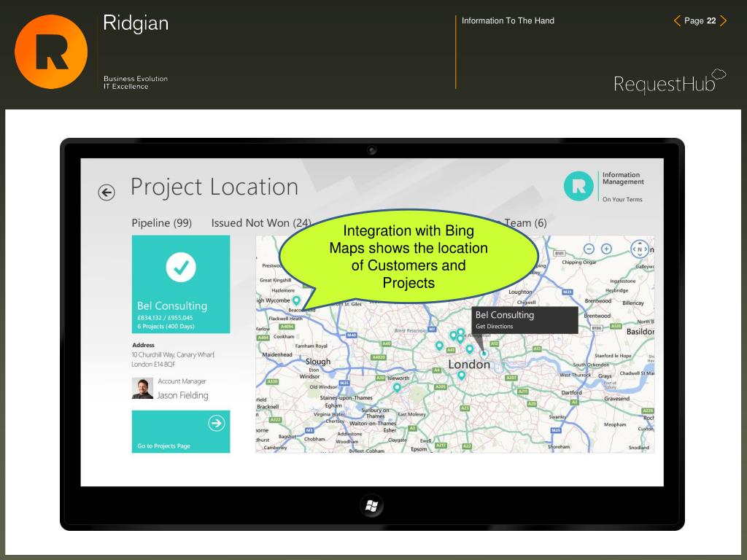Click the Page 22 indicator text

point(700,20)
